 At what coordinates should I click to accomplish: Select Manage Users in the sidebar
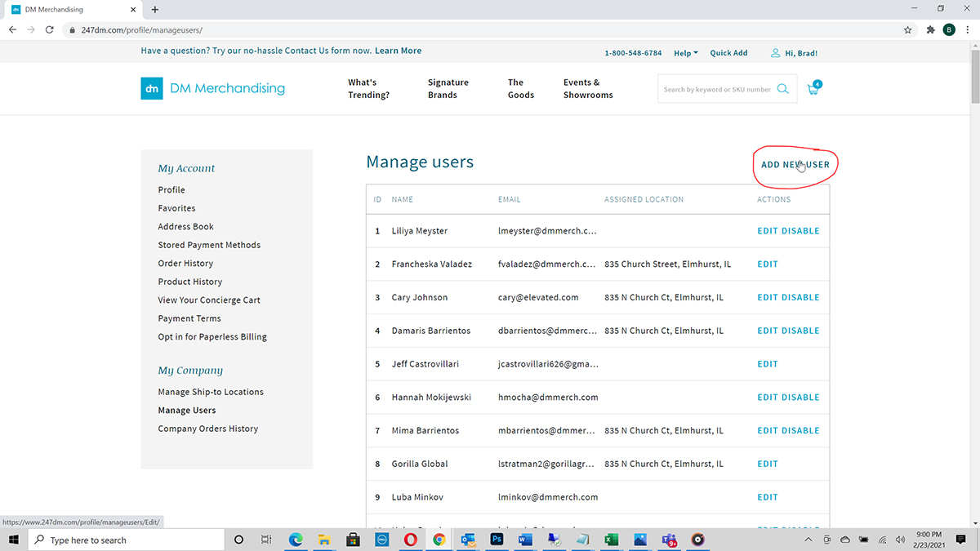pyautogui.click(x=187, y=410)
